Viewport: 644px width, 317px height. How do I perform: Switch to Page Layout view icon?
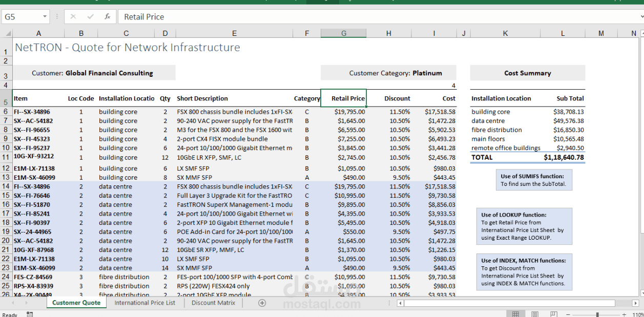tap(534, 314)
